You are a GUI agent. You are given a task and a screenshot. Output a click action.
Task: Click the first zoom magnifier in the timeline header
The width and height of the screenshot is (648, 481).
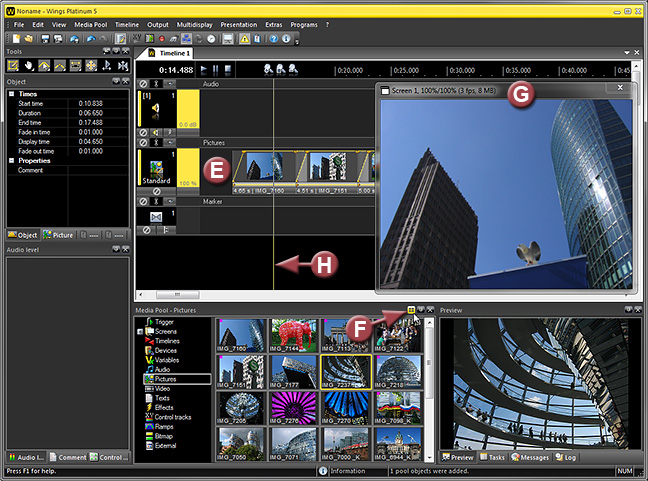pyautogui.click(x=268, y=69)
